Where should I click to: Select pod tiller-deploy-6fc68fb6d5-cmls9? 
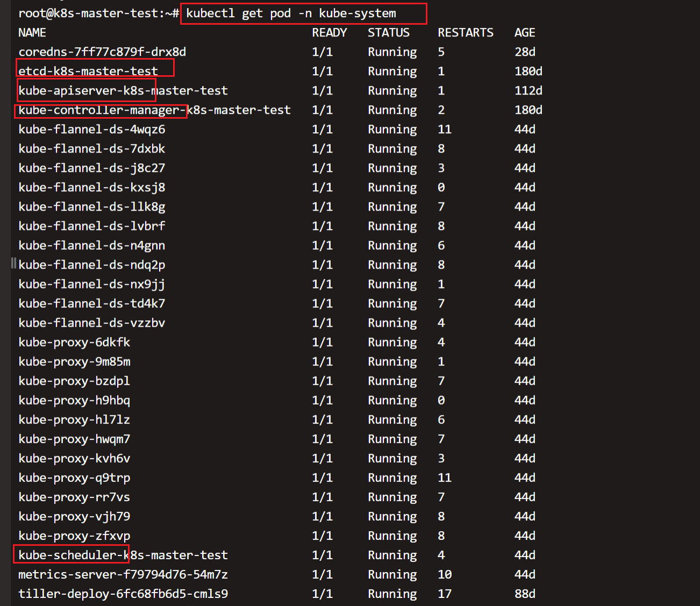pyautogui.click(x=123, y=594)
